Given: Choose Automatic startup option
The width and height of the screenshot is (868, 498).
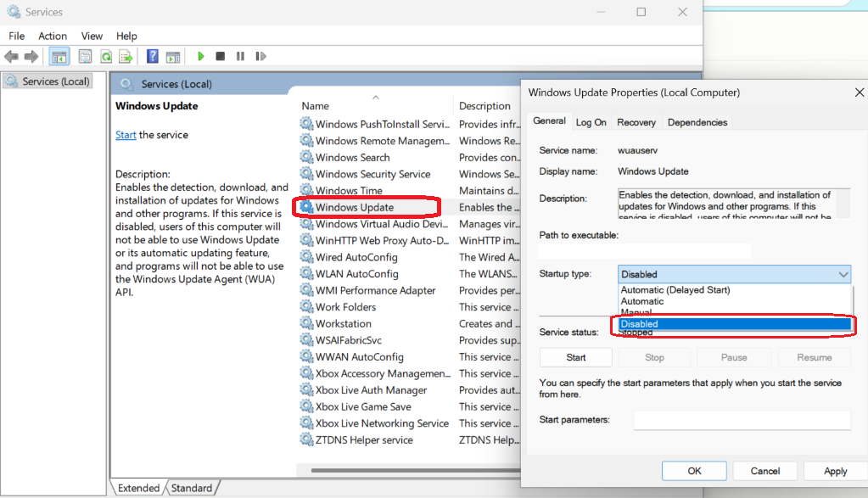Looking at the screenshot, I should 734,301.
